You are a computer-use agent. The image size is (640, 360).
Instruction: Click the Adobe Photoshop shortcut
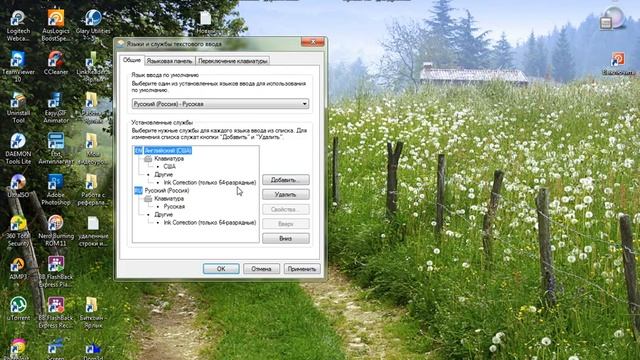pyautogui.click(x=56, y=189)
